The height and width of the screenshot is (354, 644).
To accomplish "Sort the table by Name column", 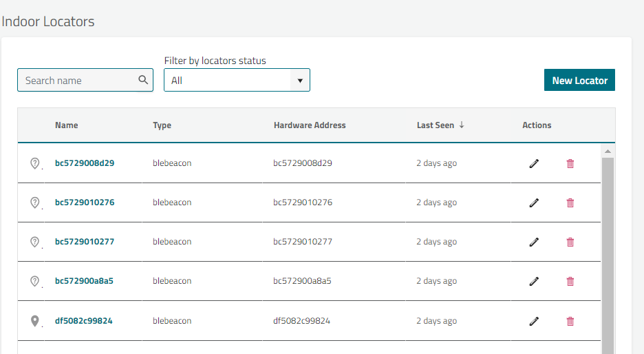I will coord(67,125).
